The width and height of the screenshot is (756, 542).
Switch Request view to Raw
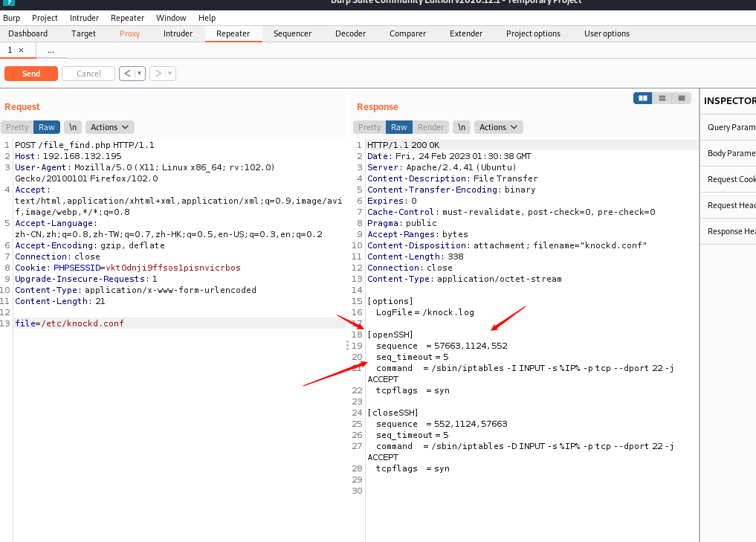coord(47,127)
